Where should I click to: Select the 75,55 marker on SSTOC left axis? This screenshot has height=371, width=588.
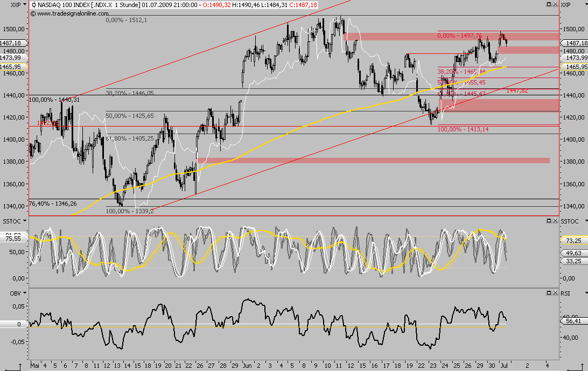point(13,238)
